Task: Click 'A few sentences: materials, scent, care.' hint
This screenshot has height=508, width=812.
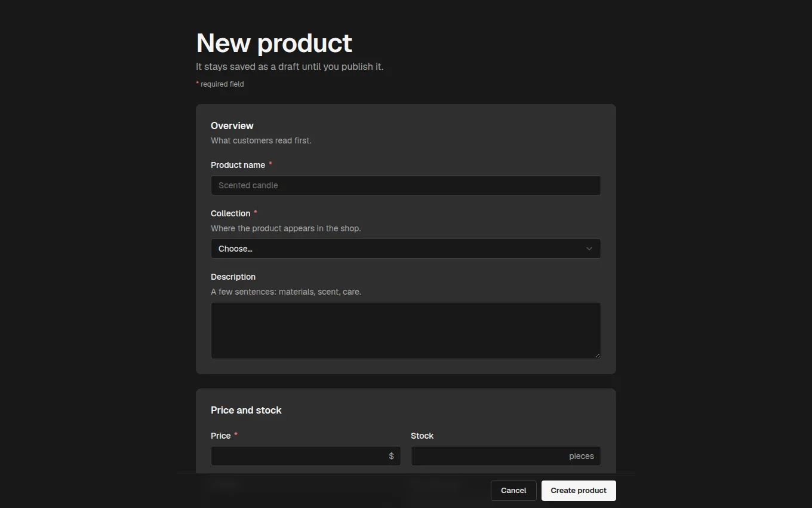Action: 286,292
